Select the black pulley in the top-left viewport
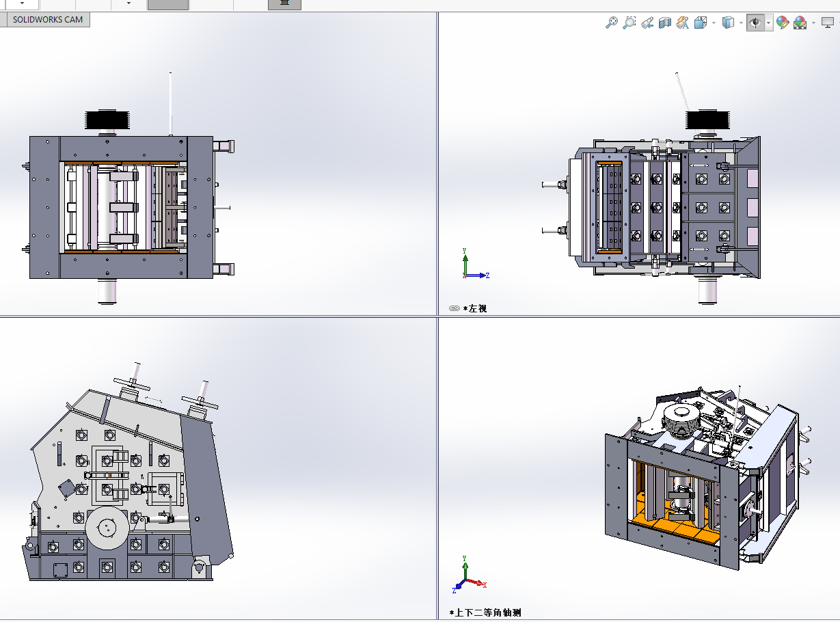The image size is (840, 622). point(106,120)
